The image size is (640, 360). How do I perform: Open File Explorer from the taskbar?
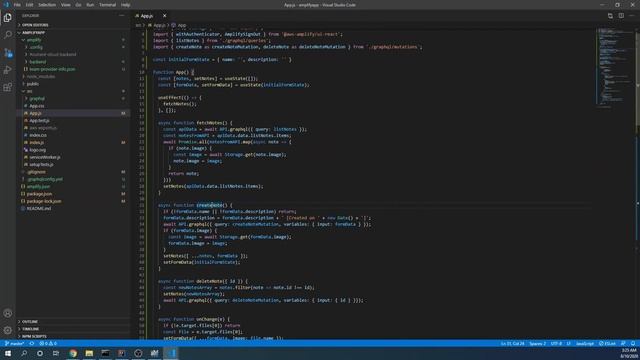tap(89, 353)
